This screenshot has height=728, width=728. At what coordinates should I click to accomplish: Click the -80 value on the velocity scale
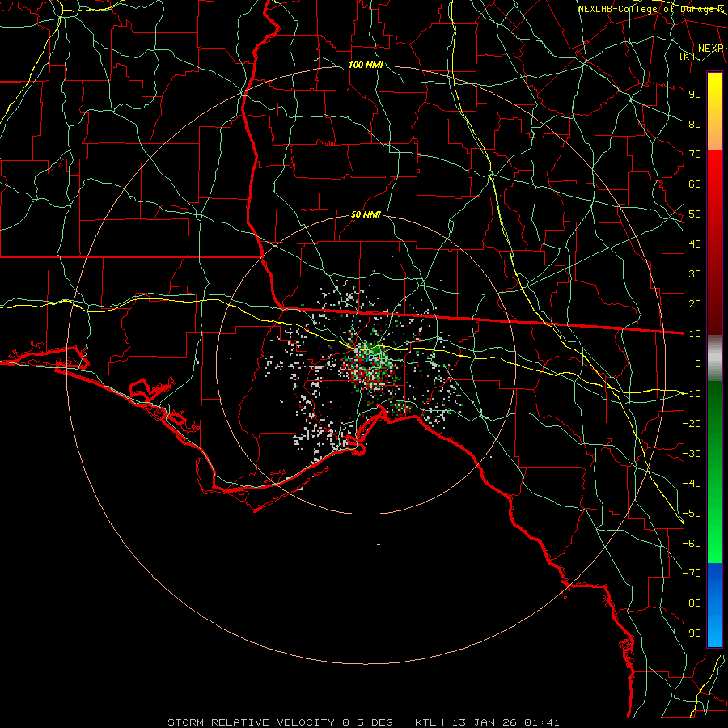tap(692, 603)
